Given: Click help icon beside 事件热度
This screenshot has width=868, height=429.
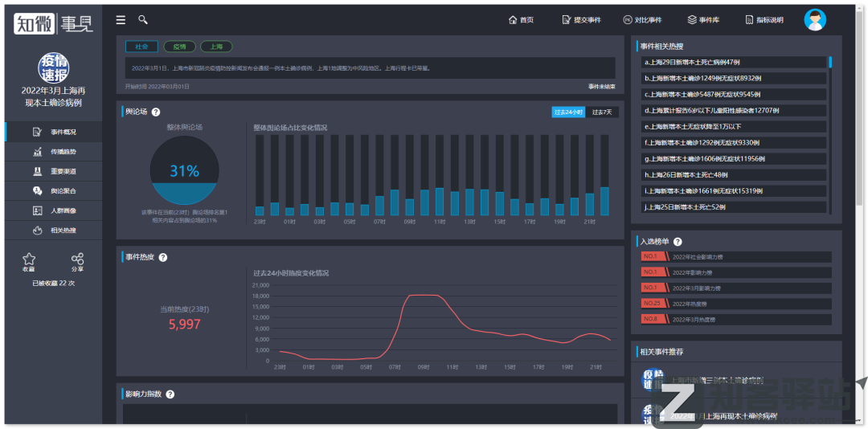Looking at the screenshot, I should point(163,258).
